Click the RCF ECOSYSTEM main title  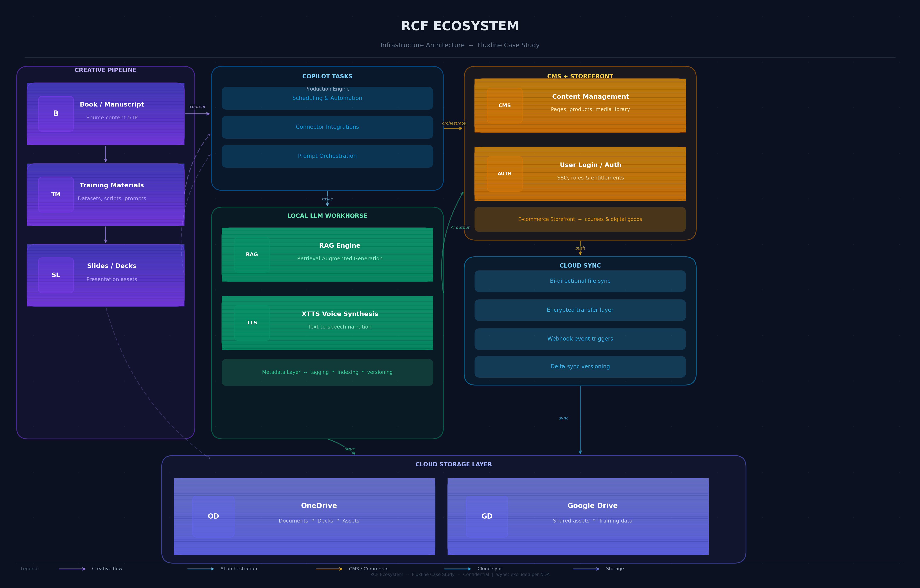click(460, 26)
